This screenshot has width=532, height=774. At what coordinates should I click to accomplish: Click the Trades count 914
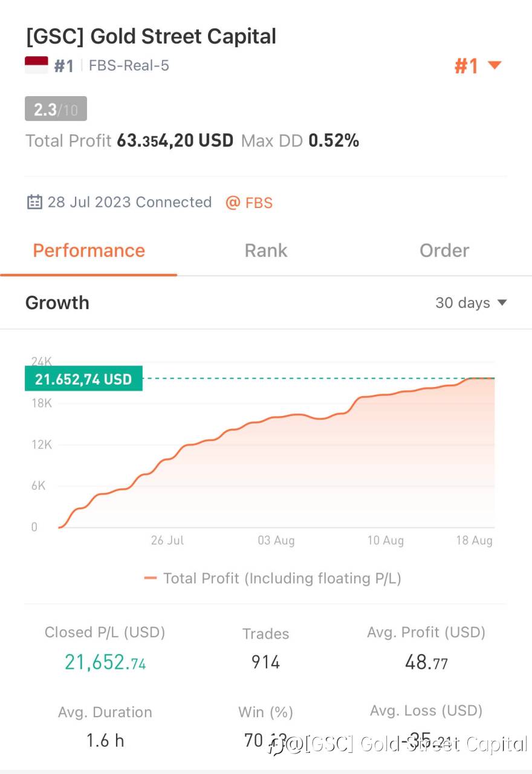pyautogui.click(x=266, y=662)
